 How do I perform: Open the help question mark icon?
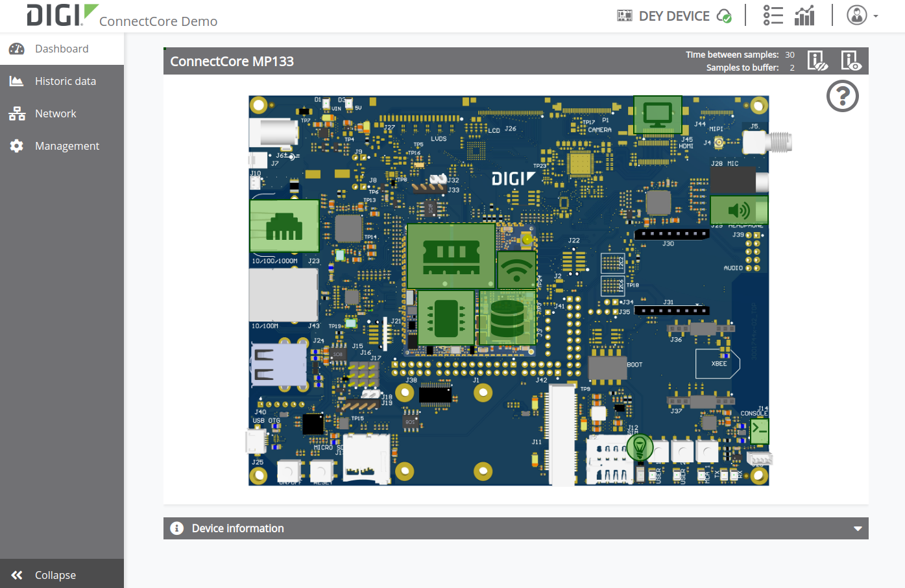pyautogui.click(x=843, y=96)
